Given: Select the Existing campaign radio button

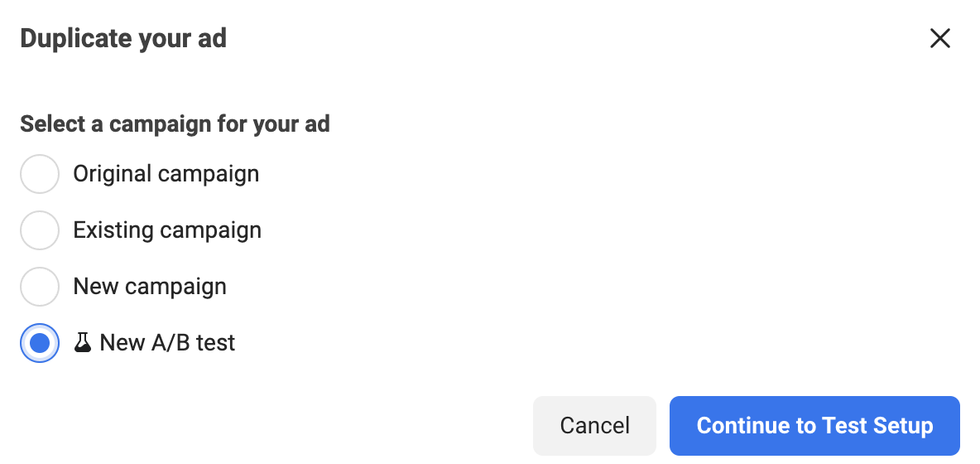Looking at the screenshot, I should 40,230.
